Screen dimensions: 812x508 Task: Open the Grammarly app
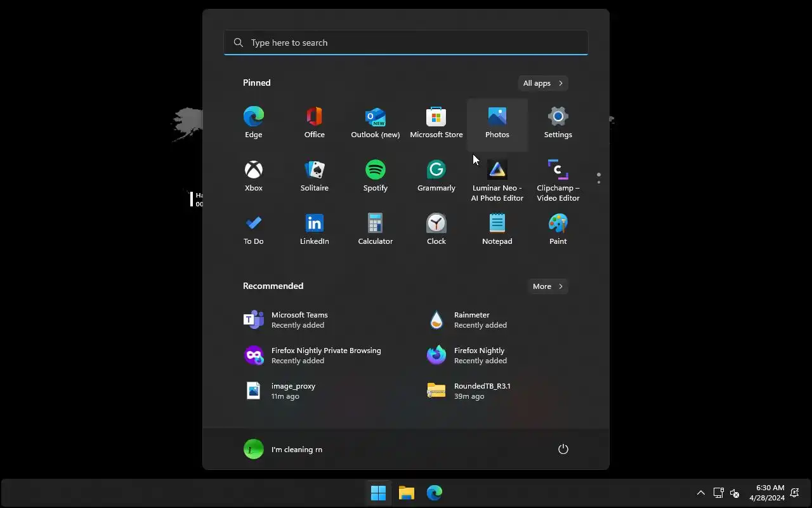click(x=436, y=177)
